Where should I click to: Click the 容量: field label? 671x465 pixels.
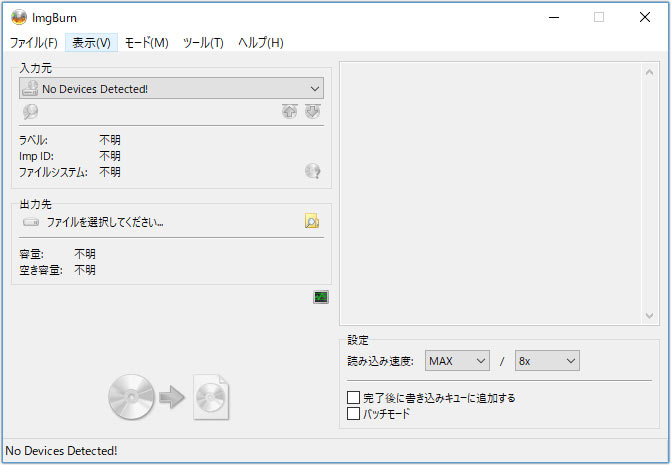(31, 254)
